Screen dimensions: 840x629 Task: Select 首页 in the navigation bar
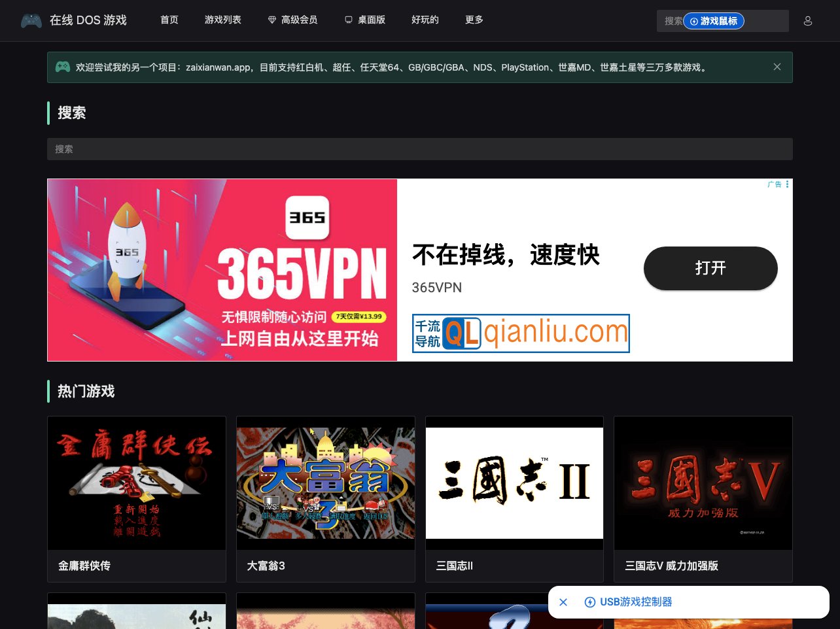[x=169, y=20]
